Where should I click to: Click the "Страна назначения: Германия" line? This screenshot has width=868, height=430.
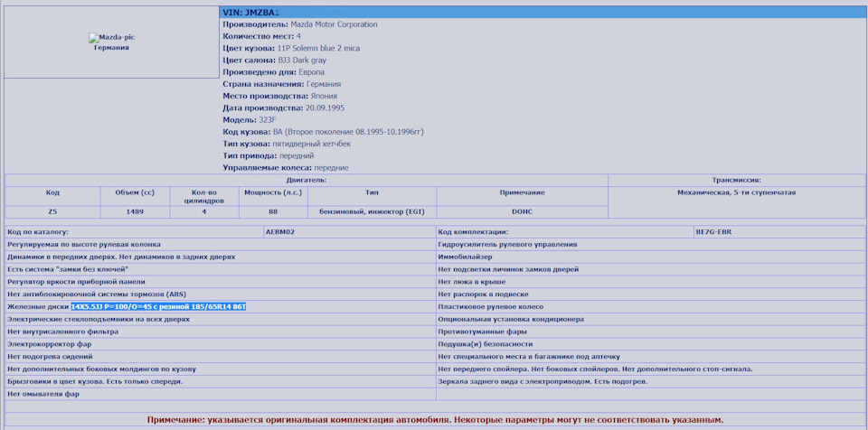282,84
